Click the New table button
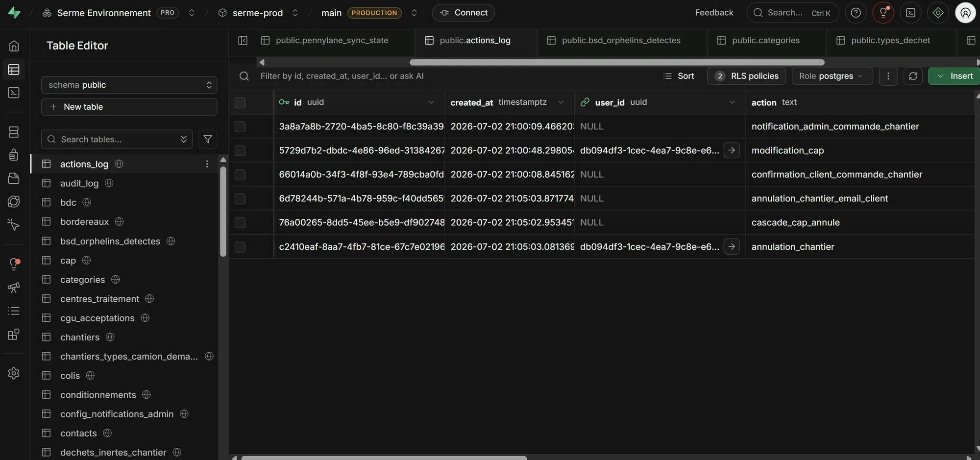 coord(129,107)
